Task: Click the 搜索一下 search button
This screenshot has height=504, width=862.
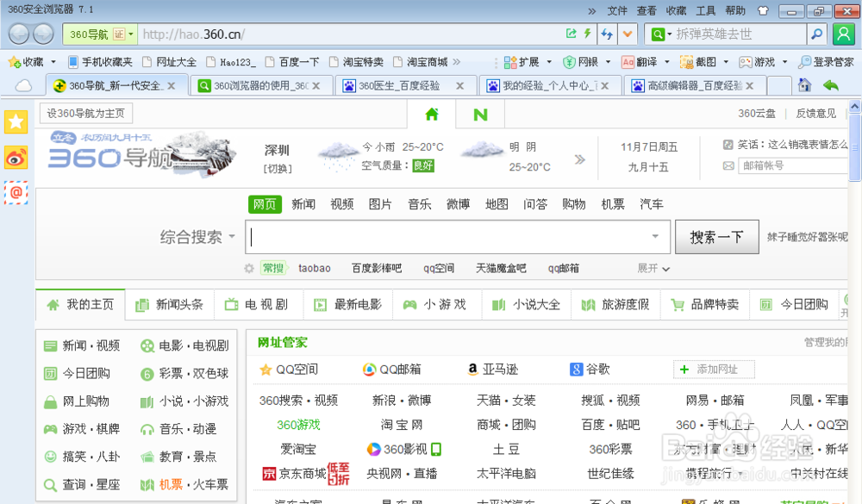Action: (x=717, y=237)
